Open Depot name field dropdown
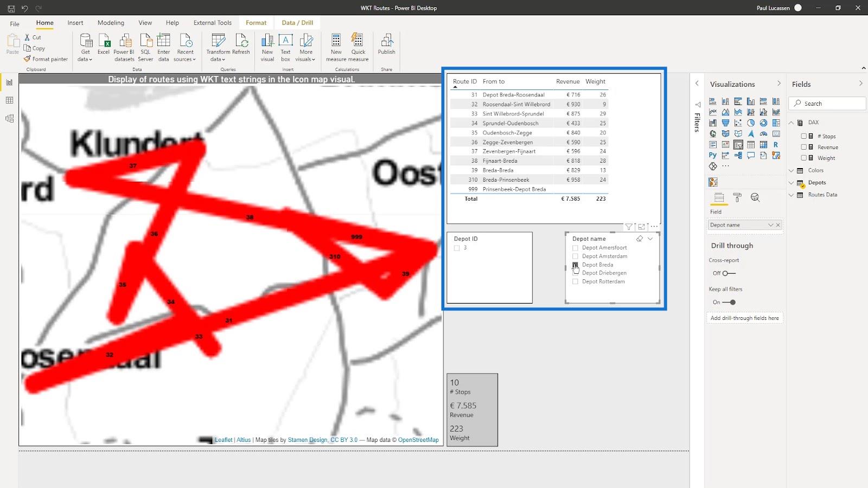 tap(770, 225)
